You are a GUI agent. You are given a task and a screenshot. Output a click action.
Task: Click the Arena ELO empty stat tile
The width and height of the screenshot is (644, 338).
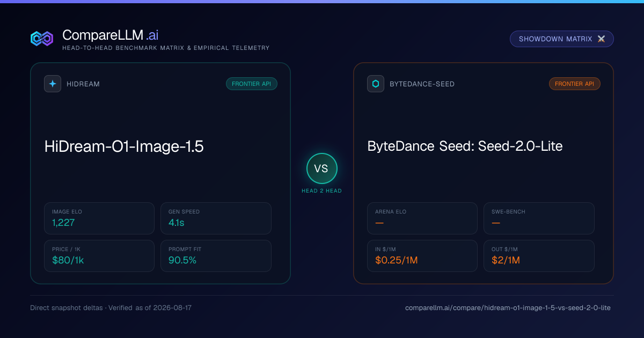pos(422,218)
